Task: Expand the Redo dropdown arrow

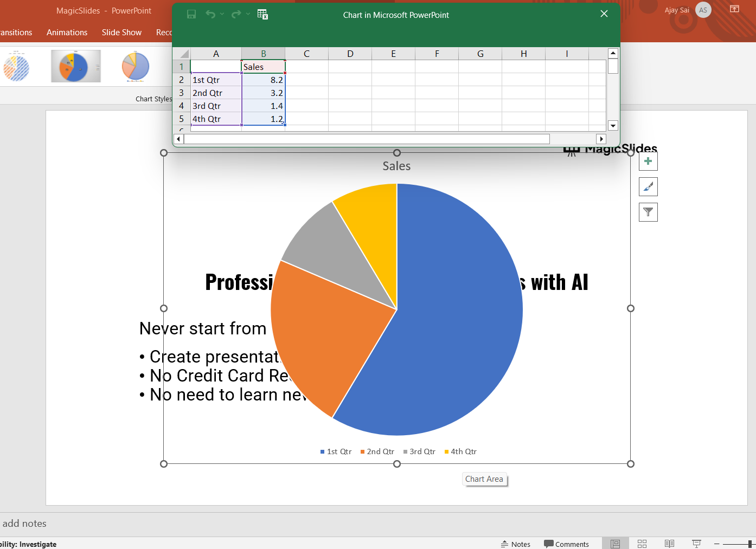Action: [248, 14]
